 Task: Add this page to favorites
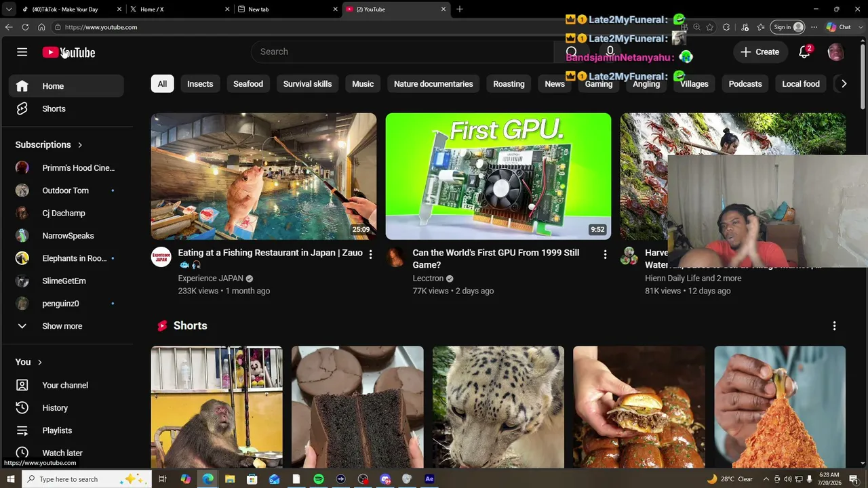click(x=710, y=27)
